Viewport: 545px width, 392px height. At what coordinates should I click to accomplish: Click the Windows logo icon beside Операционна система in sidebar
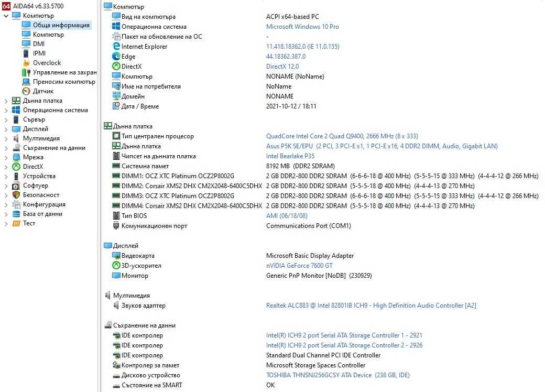(x=16, y=110)
